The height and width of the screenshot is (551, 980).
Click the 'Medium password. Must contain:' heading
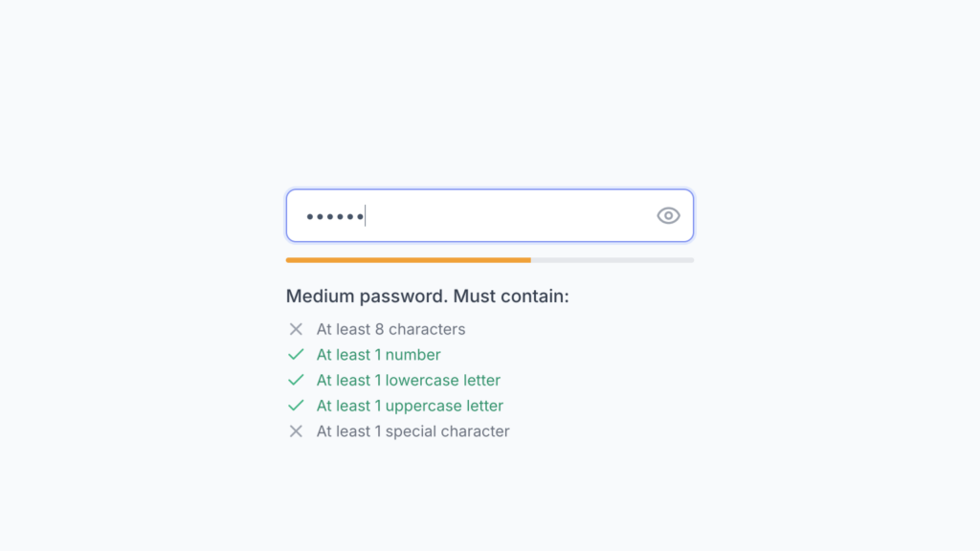pyautogui.click(x=426, y=297)
